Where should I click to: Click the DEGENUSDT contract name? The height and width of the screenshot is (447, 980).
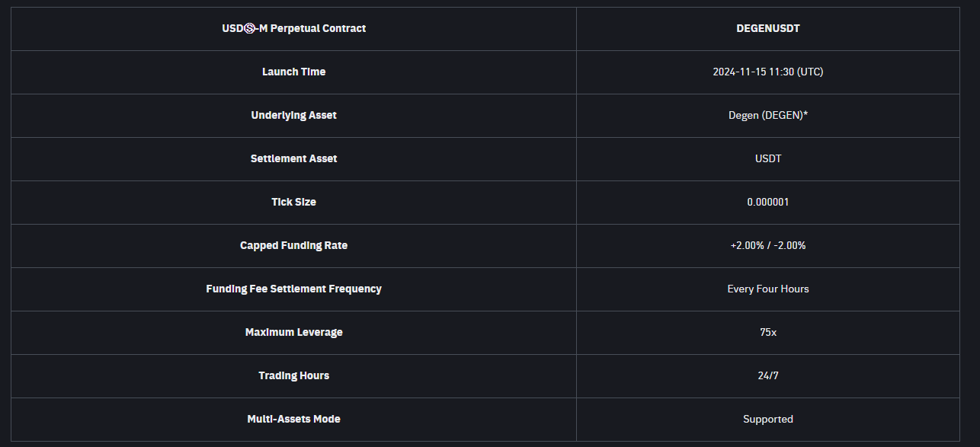[x=767, y=28]
